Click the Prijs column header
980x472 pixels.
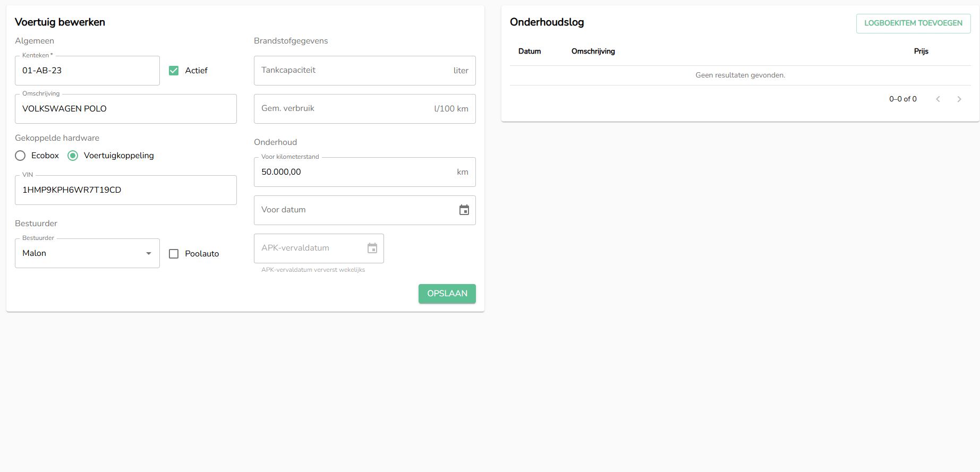pos(921,52)
